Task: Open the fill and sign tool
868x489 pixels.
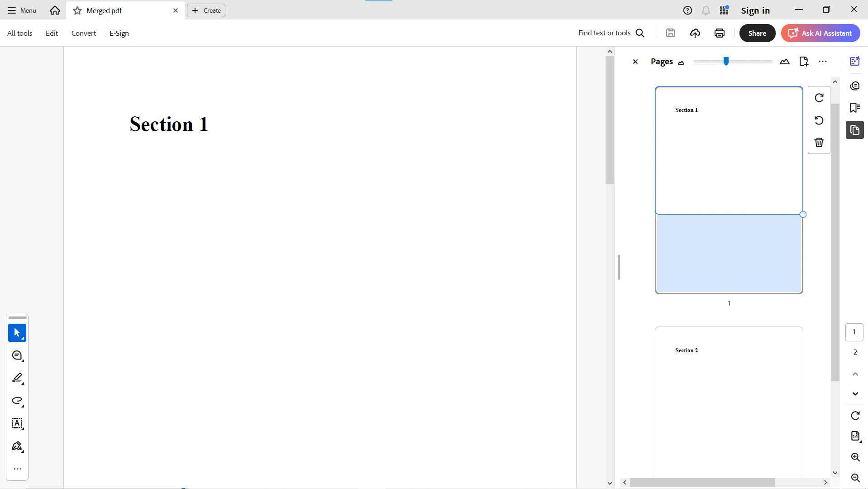Action: coord(17,446)
